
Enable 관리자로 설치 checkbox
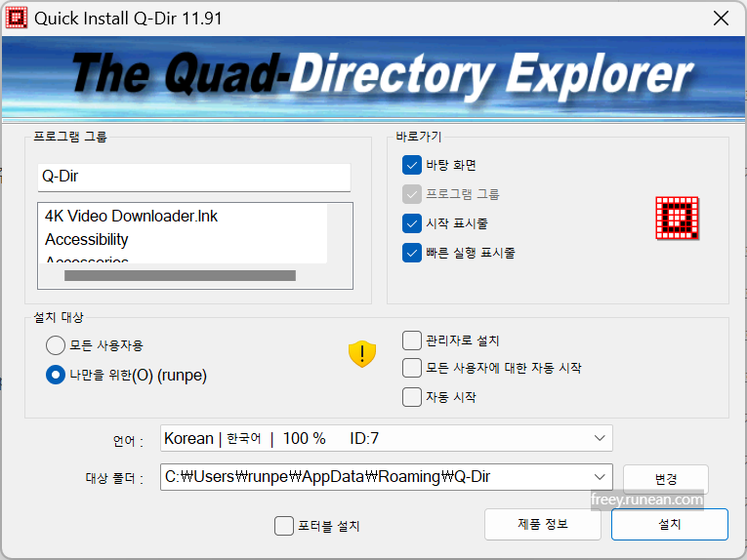(412, 340)
